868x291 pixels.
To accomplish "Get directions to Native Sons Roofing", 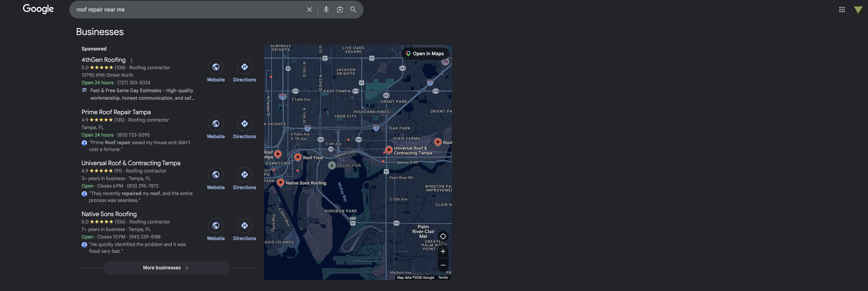I will tap(244, 229).
